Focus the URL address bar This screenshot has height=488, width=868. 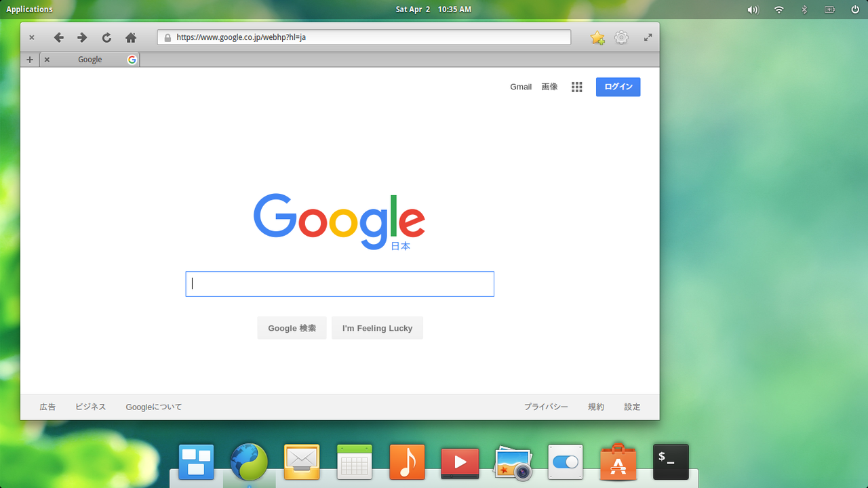coord(364,37)
